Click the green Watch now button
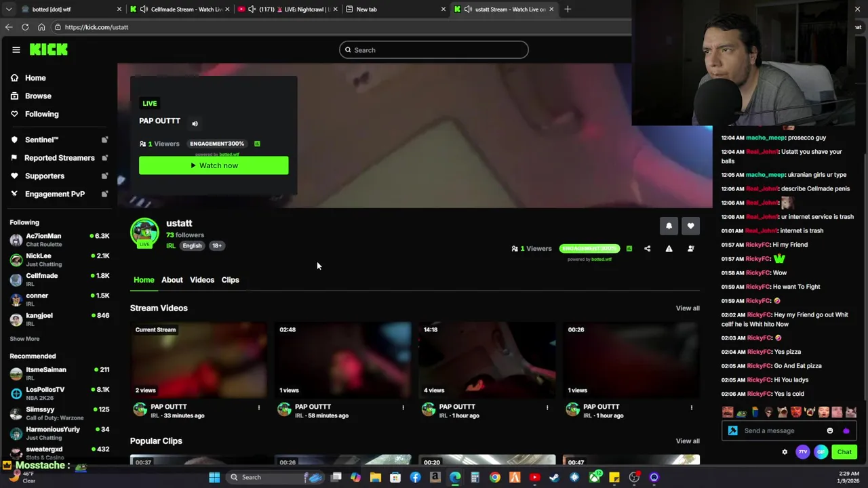Image resolution: width=868 pixels, height=488 pixels. click(214, 165)
